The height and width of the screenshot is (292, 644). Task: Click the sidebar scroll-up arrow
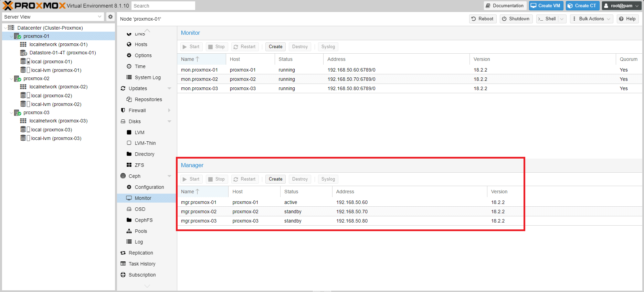pos(147,30)
